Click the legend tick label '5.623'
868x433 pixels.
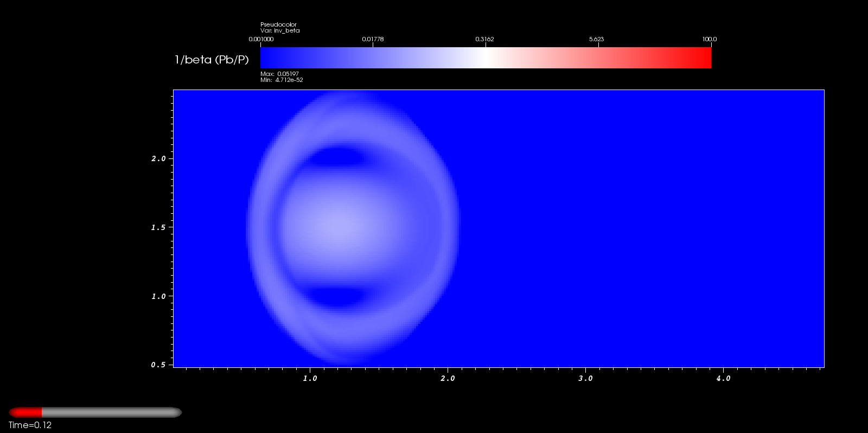(596, 39)
